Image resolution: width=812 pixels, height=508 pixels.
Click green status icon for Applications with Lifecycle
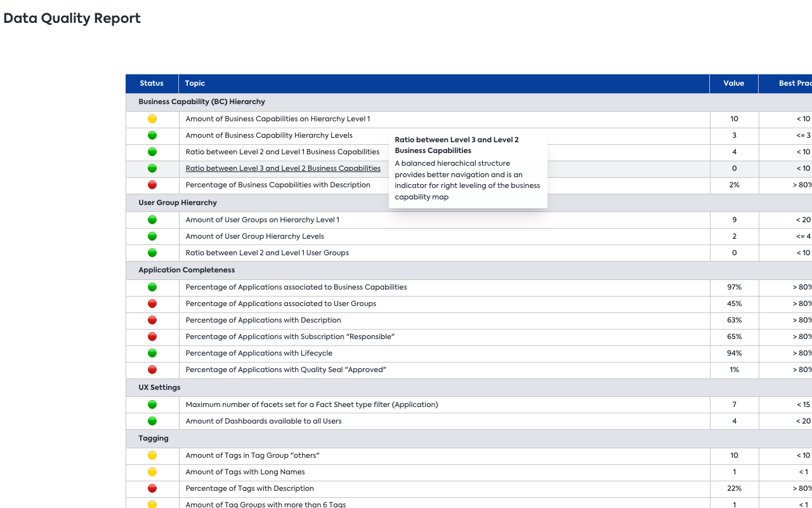(152, 353)
